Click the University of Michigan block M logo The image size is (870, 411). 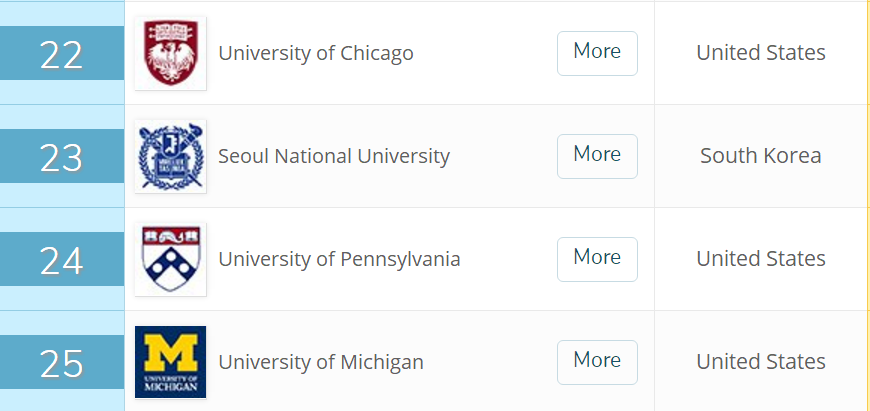pos(170,362)
